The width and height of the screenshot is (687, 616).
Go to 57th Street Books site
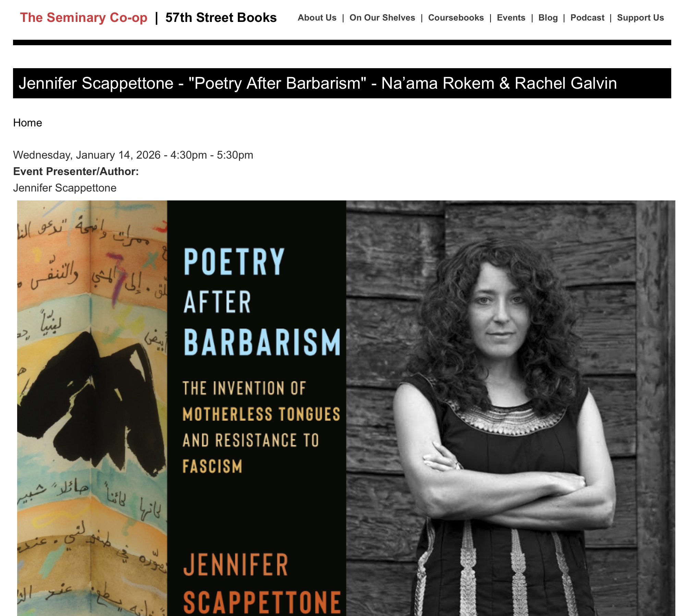coord(221,17)
